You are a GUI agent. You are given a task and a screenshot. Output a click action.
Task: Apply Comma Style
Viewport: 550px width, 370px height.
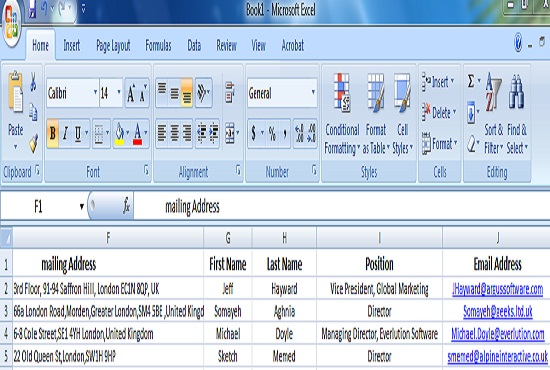point(285,133)
